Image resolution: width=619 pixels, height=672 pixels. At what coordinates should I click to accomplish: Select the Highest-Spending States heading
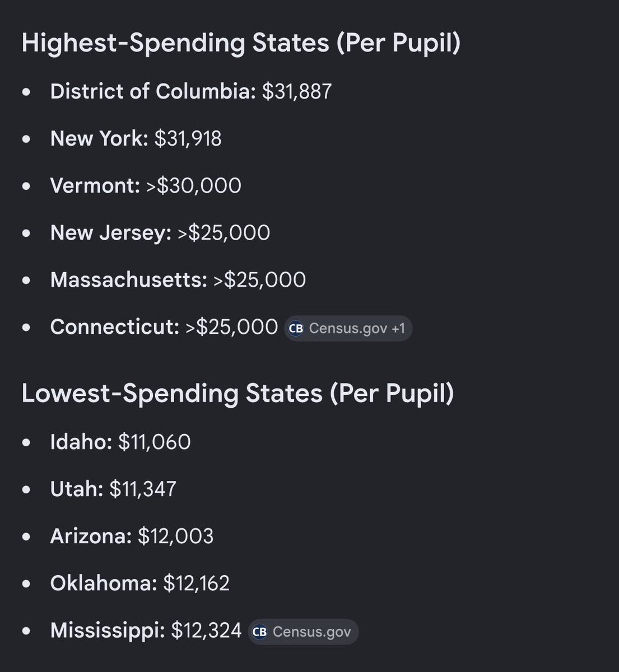[241, 44]
